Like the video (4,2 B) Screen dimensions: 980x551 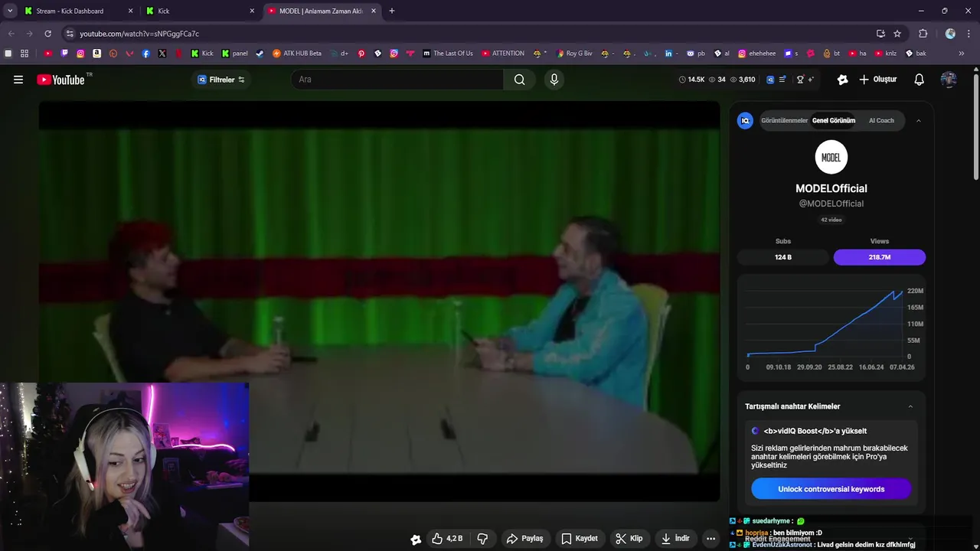point(447,539)
